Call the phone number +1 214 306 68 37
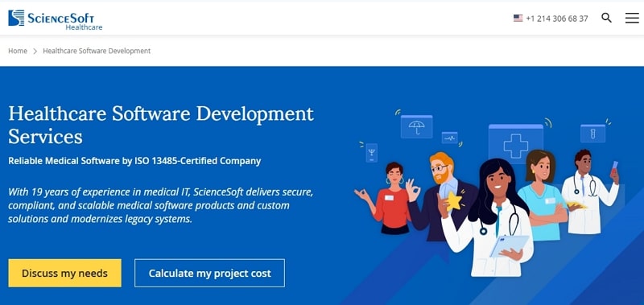644x305 pixels. [556, 19]
